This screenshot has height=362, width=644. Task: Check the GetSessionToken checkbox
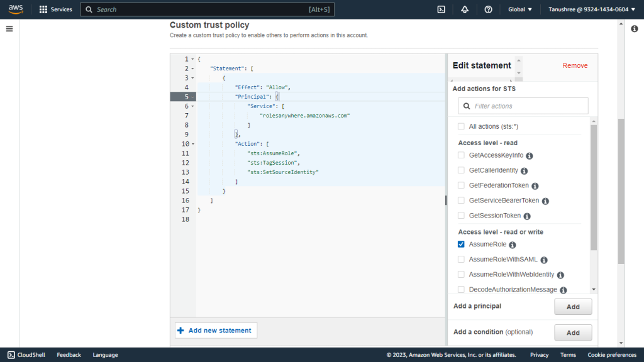tap(461, 216)
